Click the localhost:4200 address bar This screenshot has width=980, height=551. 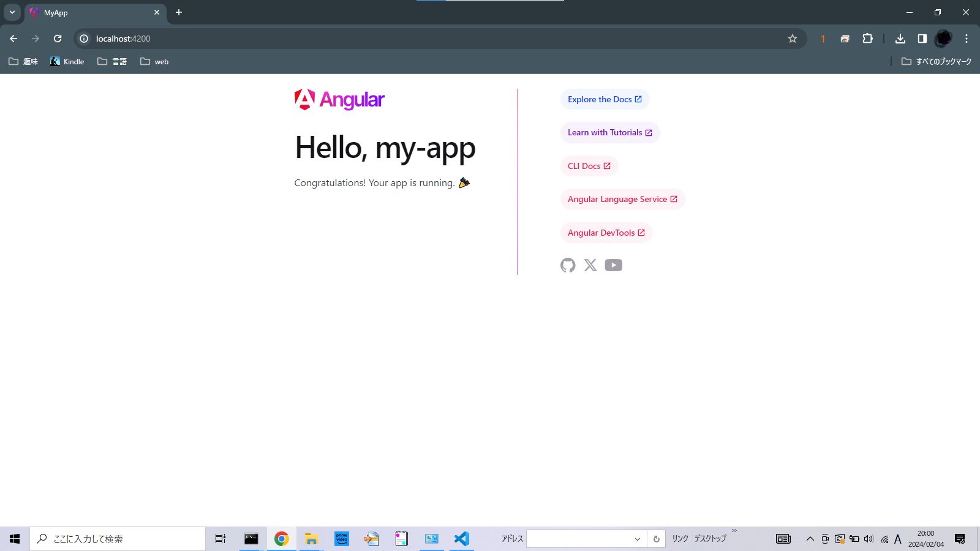[x=440, y=39]
